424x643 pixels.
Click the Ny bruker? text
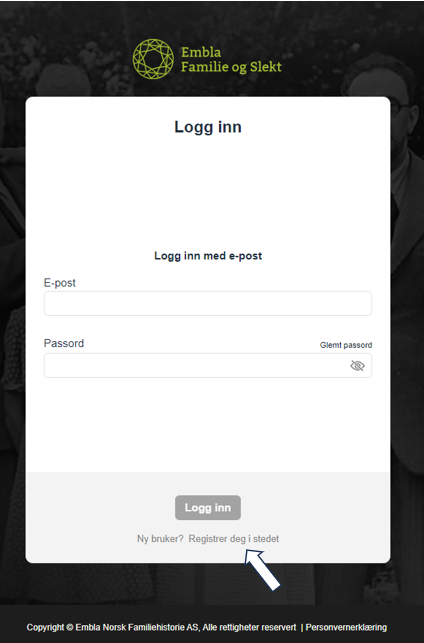point(160,538)
